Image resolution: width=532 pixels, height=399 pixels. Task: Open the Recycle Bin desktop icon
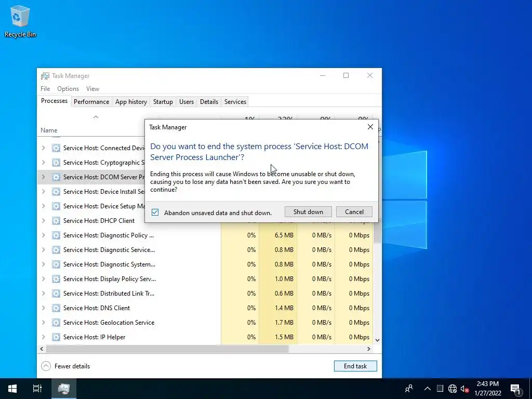pyautogui.click(x=20, y=21)
